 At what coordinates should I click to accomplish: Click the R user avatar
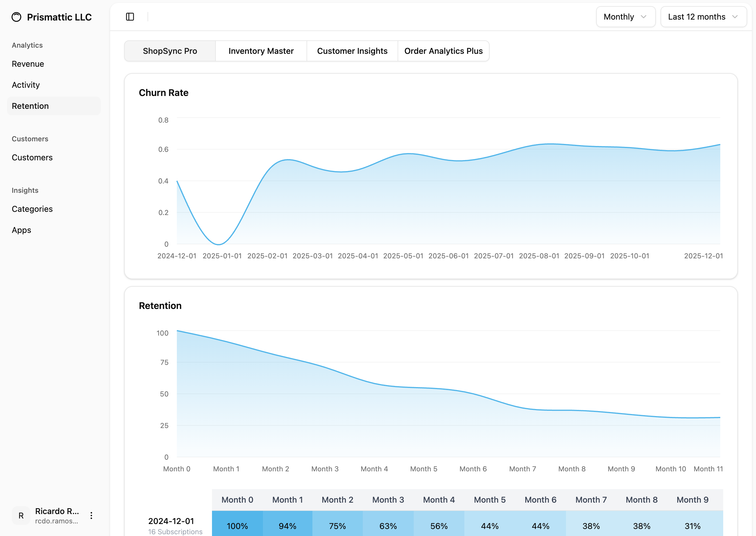click(x=21, y=516)
